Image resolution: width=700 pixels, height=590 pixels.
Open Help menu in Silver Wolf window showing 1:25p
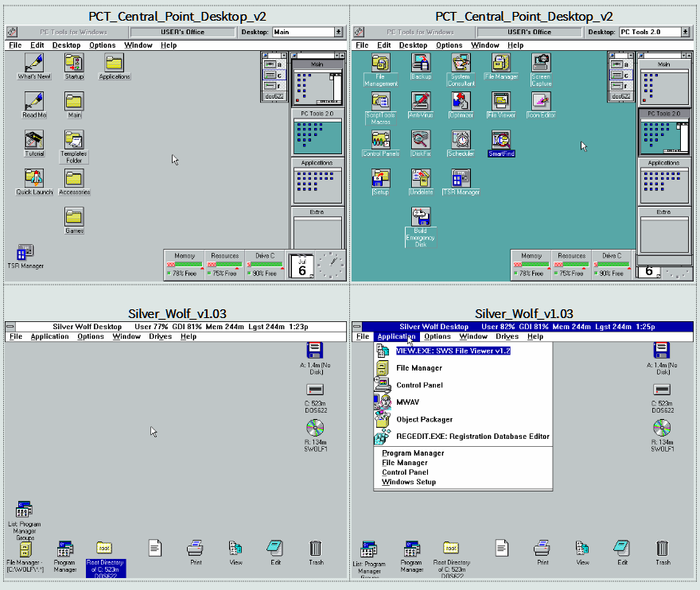(x=535, y=336)
